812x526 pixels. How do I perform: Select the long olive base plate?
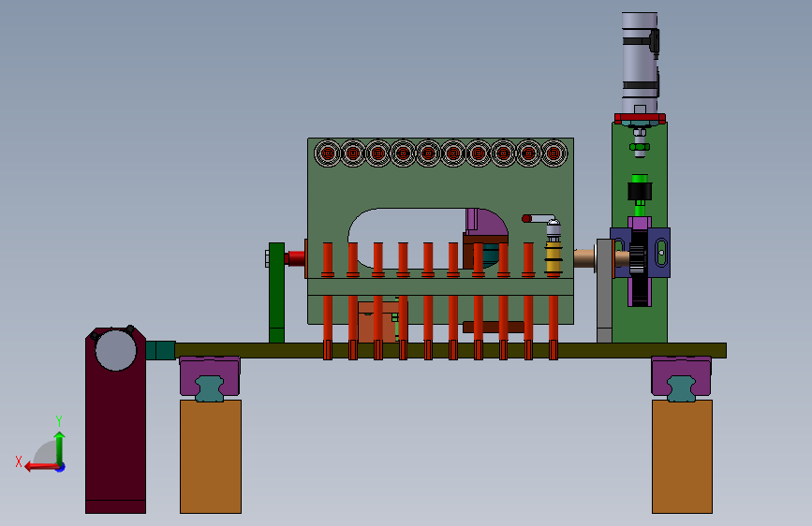450,350
